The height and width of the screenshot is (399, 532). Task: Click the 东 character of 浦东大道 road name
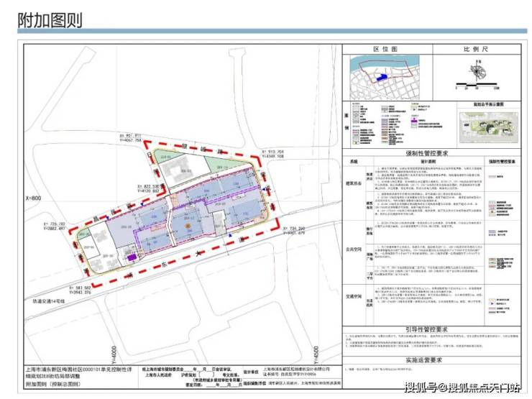(x=165, y=266)
